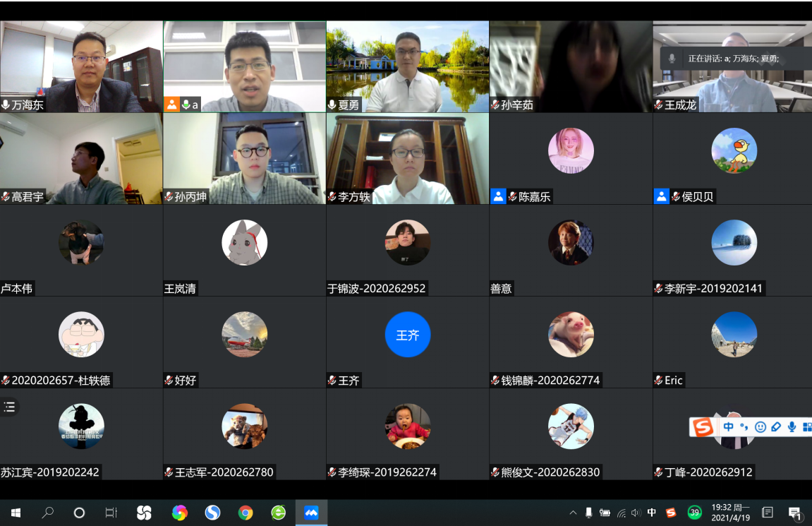Click the pencil icon in Sogou toolbar
Screen dimensions: 812x526
pyautogui.click(x=776, y=427)
